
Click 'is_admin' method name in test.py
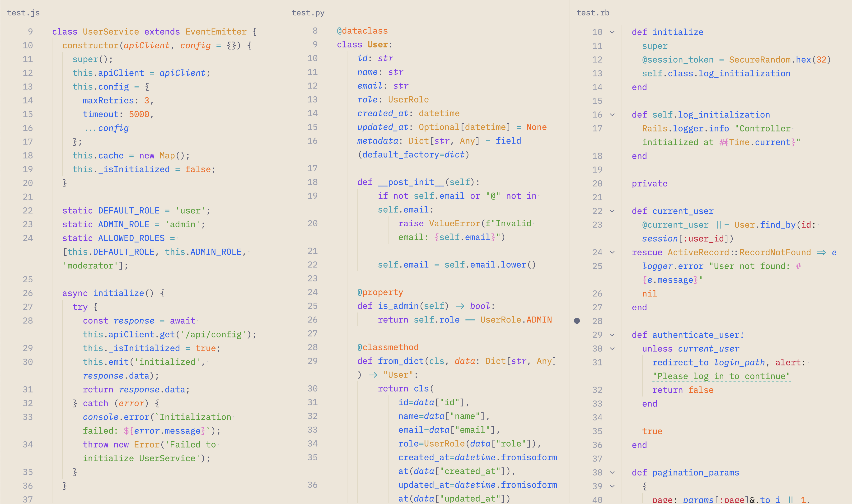(x=398, y=306)
